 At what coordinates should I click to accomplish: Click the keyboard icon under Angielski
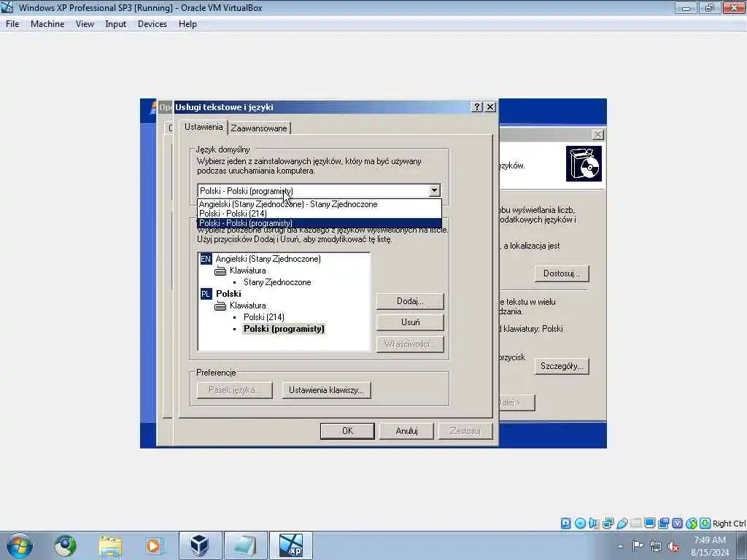pos(220,271)
